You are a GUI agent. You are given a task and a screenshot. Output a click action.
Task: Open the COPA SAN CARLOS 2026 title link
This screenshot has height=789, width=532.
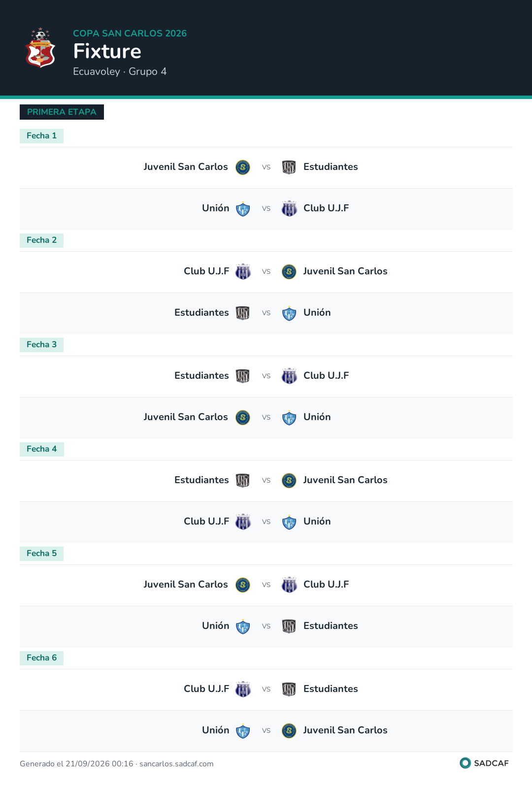pos(130,33)
